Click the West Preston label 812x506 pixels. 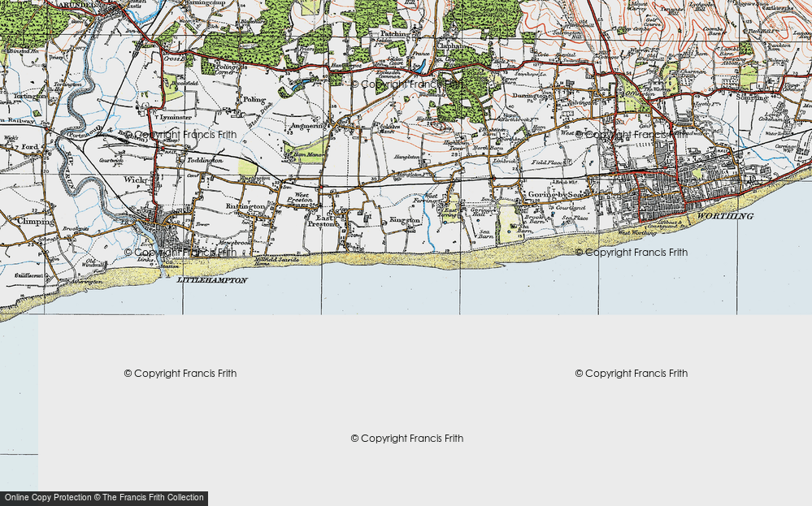click(300, 197)
